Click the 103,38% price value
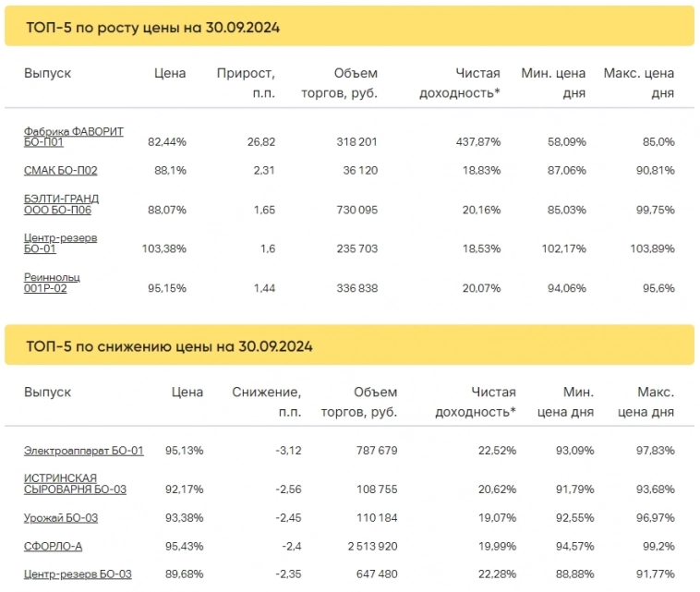 pyautogui.click(x=165, y=249)
